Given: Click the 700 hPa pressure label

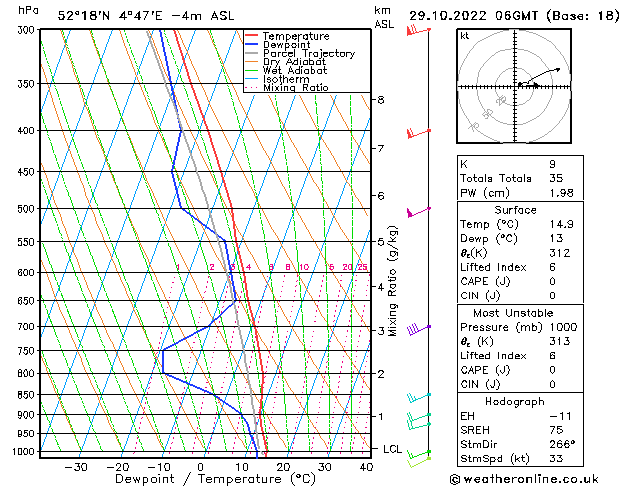Looking at the screenshot, I should (x=28, y=327).
